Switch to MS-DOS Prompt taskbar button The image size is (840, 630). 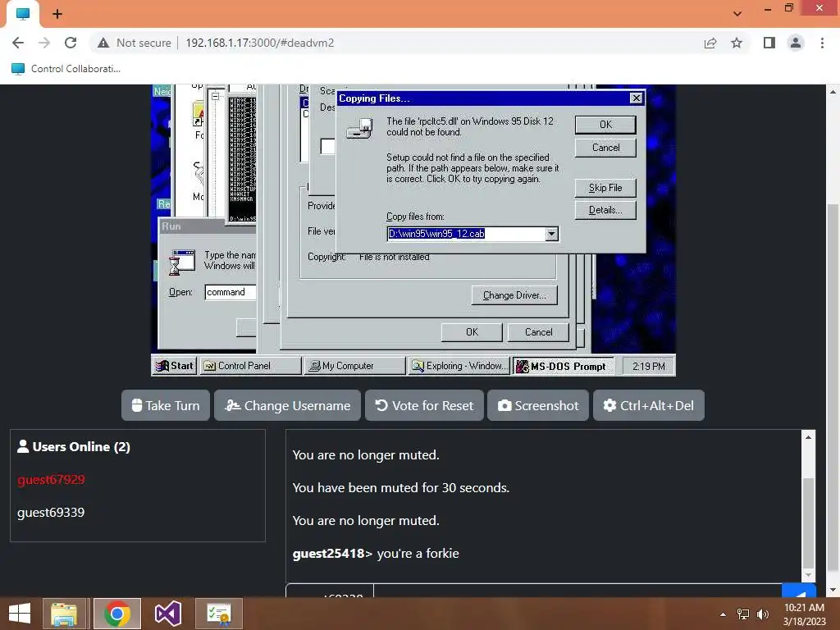coord(563,366)
